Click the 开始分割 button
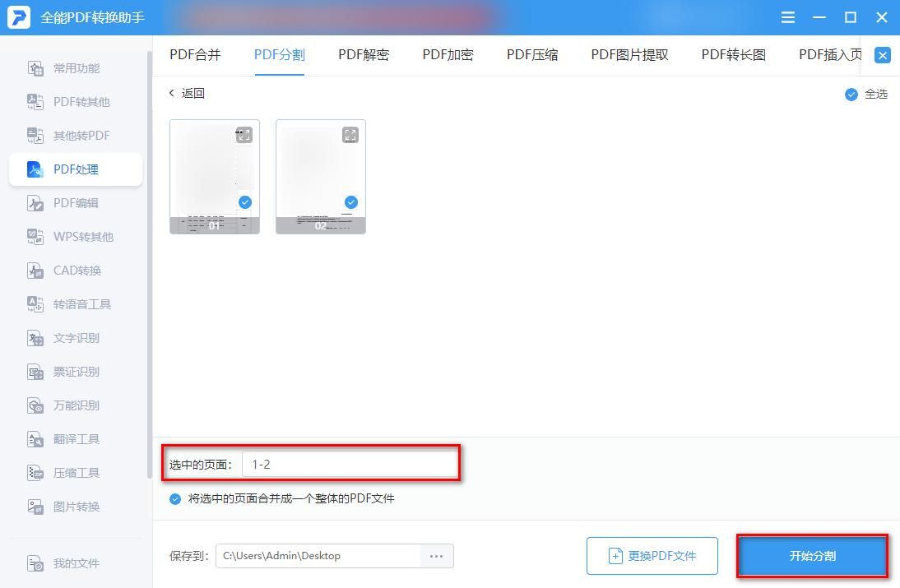 (813, 556)
